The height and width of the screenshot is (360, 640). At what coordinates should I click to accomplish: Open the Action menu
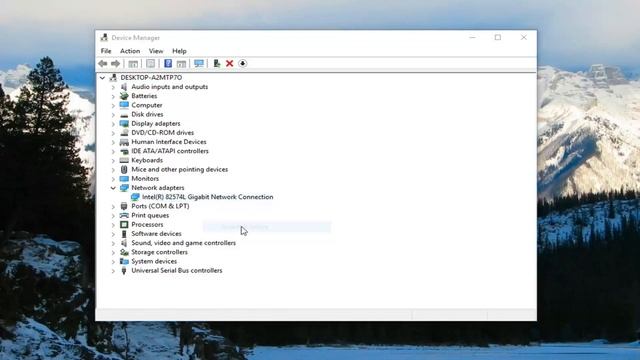(x=130, y=51)
